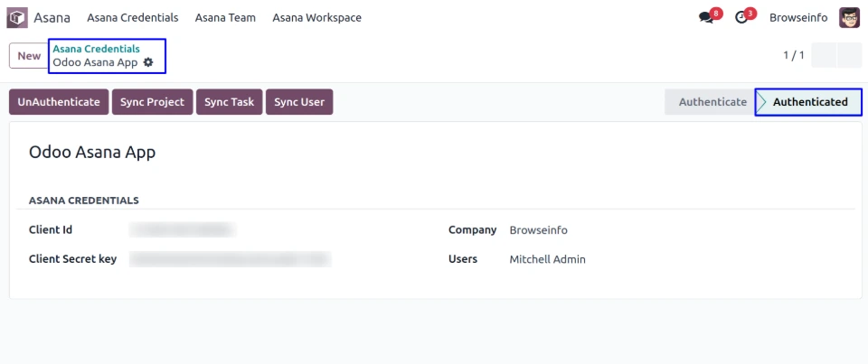Click the UnAuthenticate button
868x364 pixels.
(x=59, y=102)
